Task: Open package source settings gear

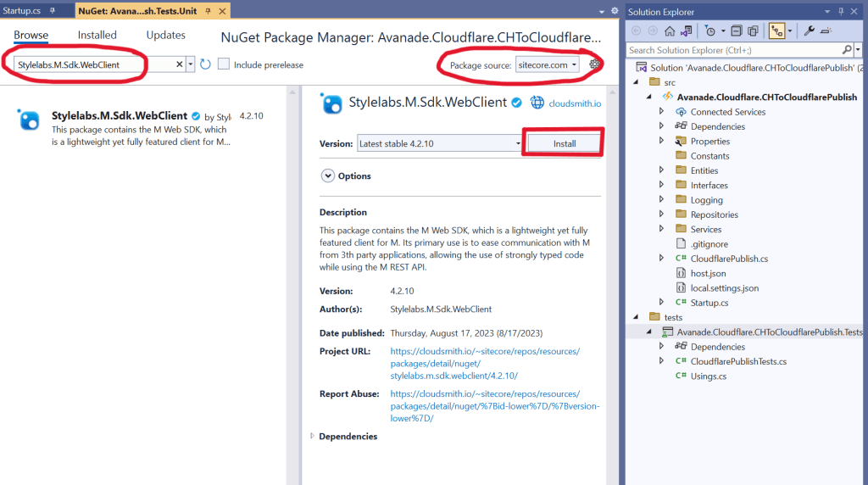Action: point(595,64)
